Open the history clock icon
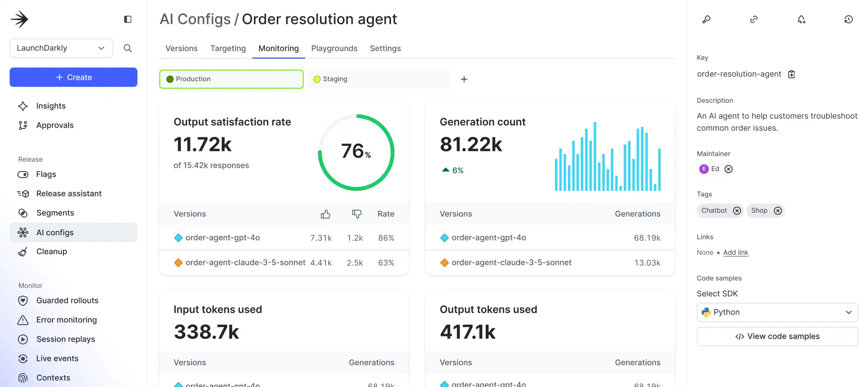Viewport: 868px width, 387px height. point(848,19)
